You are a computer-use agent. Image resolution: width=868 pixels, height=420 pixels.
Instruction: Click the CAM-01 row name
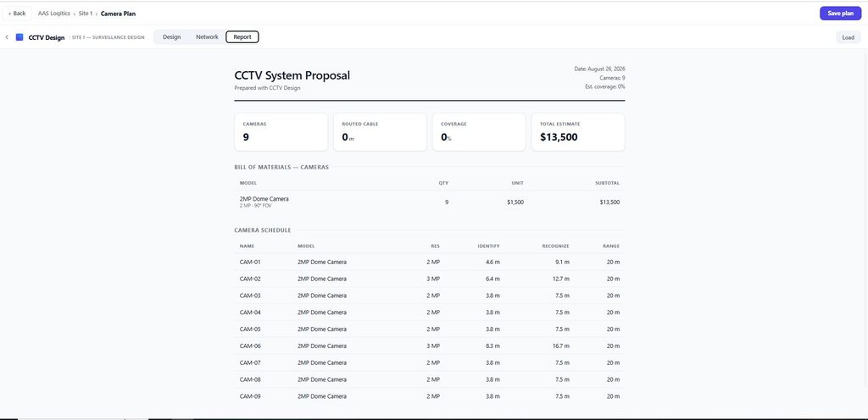(250, 262)
